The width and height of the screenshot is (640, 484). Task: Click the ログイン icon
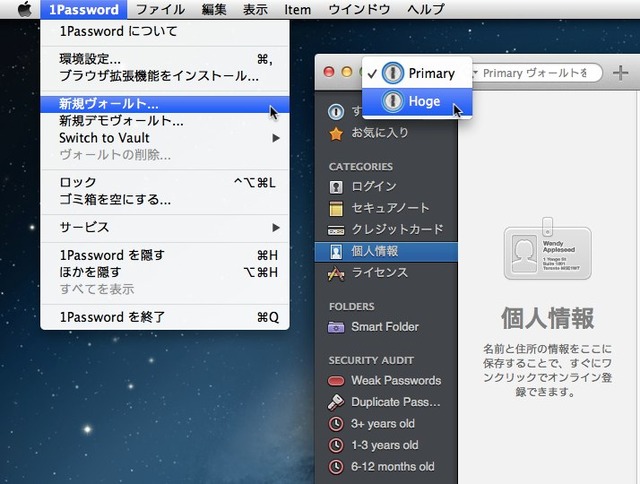[336, 187]
